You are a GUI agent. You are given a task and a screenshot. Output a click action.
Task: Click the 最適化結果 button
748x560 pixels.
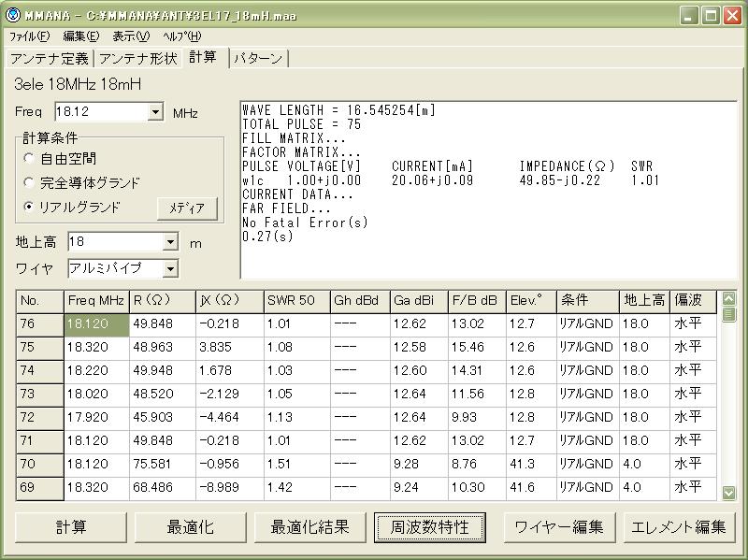click(x=310, y=527)
